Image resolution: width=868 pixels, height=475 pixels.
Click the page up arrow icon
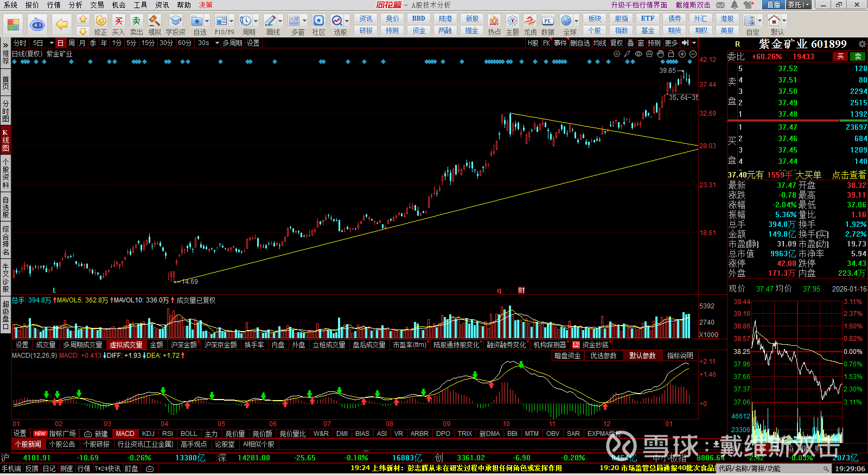[x=82, y=19]
